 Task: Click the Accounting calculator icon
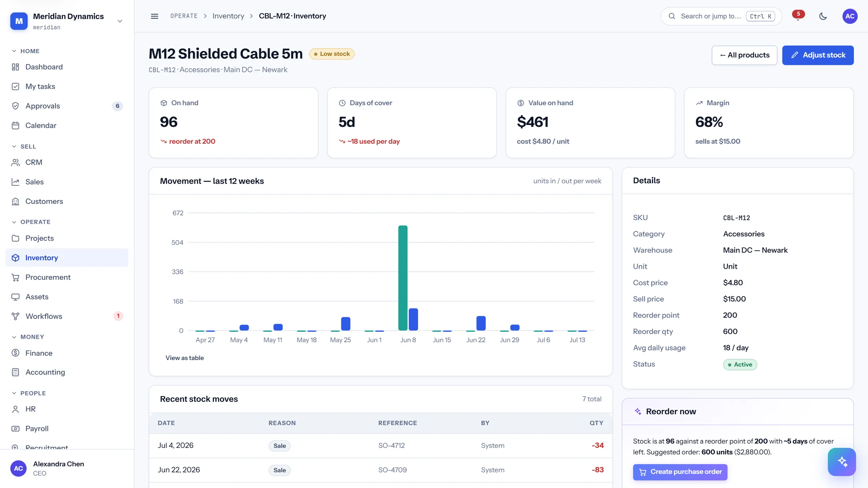pyautogui.click(x=15, y=372)
